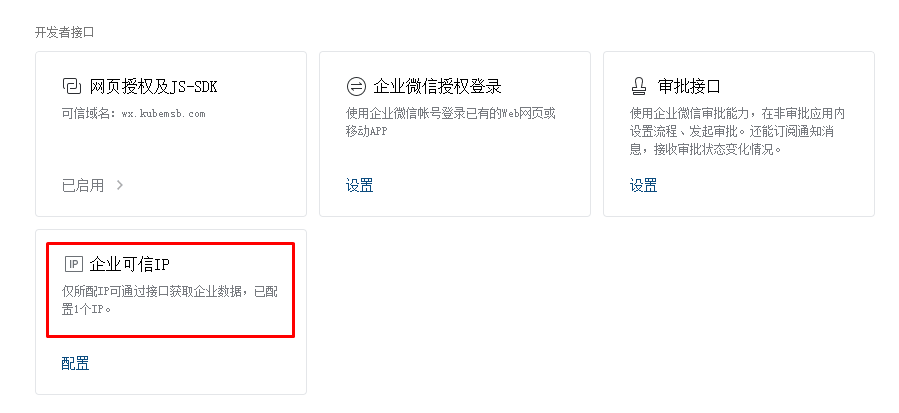Click 配置 under 企业可信IP
The image size is (899, 413).
pyautogui.click(x=75, y=363)
